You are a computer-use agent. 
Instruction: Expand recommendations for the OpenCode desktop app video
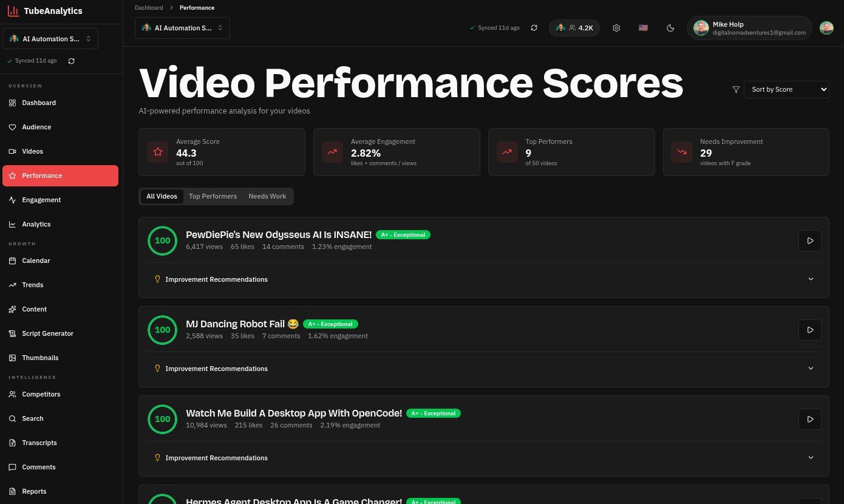[x=483, y=458]
